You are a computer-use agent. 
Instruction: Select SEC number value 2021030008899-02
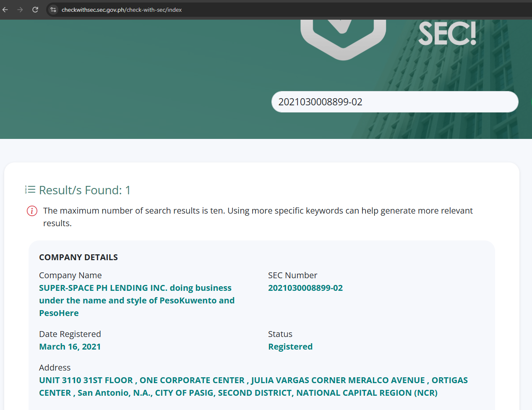(305, 288)
